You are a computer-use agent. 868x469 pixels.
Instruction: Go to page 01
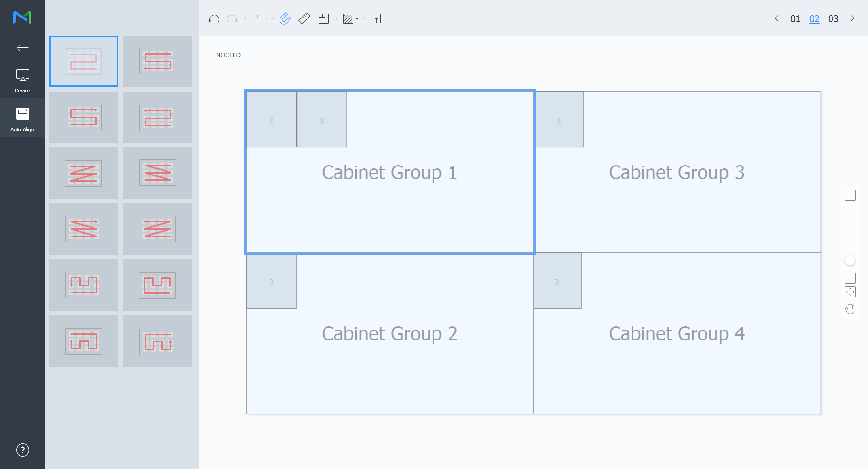tap(795, 19)
